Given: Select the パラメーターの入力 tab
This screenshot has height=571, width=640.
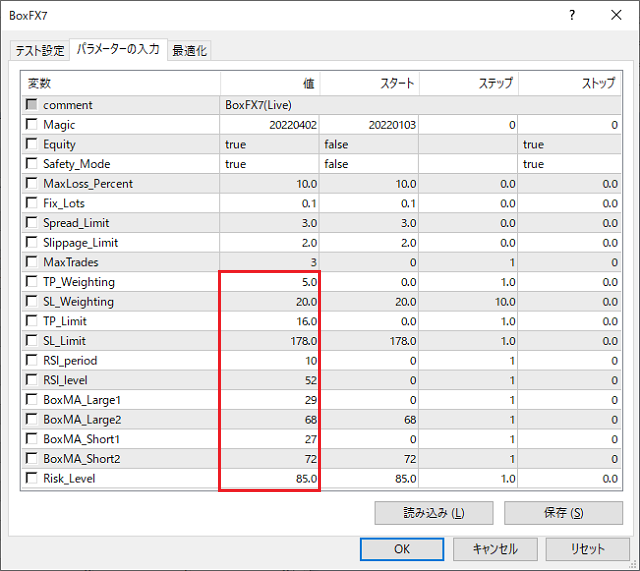Looking at the screenshot, I should (x=118, y=49).
